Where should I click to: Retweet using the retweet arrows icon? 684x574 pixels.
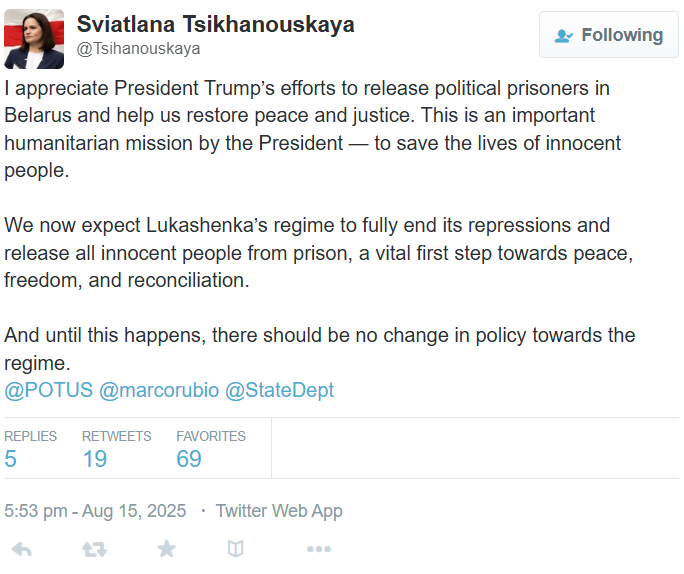[94, 549]
